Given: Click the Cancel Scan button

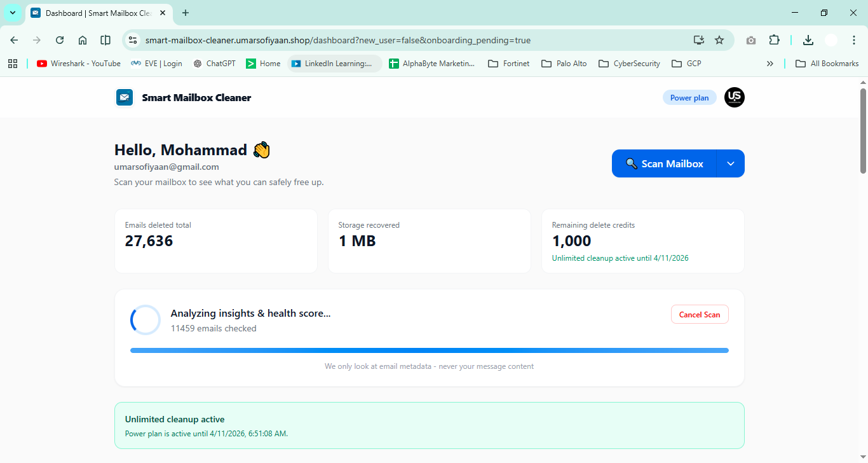Looking at the screenshot, I should [700, 314].
